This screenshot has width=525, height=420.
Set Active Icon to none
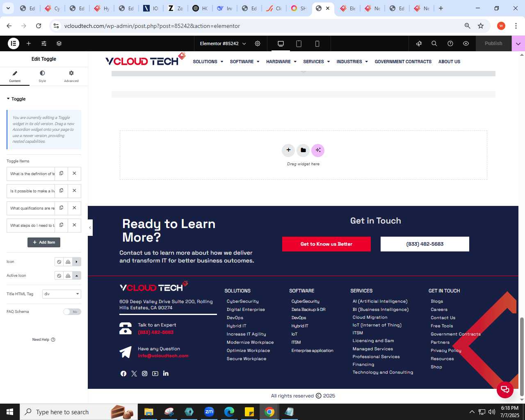coord(59,276)
